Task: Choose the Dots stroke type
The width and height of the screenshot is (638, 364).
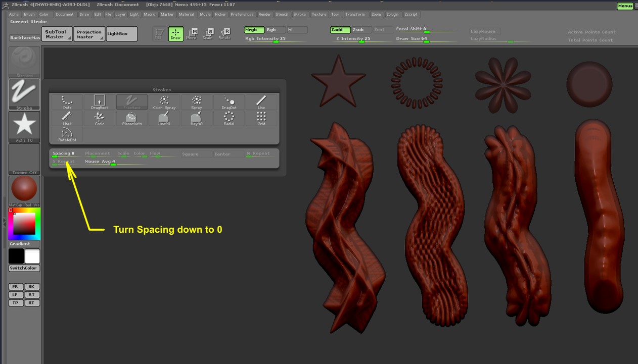Action: [66, 101]
